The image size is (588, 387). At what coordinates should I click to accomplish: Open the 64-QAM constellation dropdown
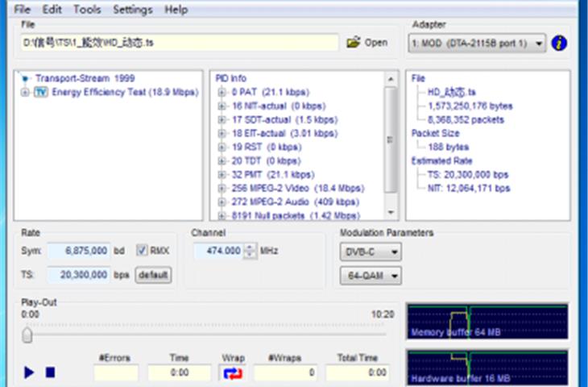pyautogui.click(x=371, y=276)
